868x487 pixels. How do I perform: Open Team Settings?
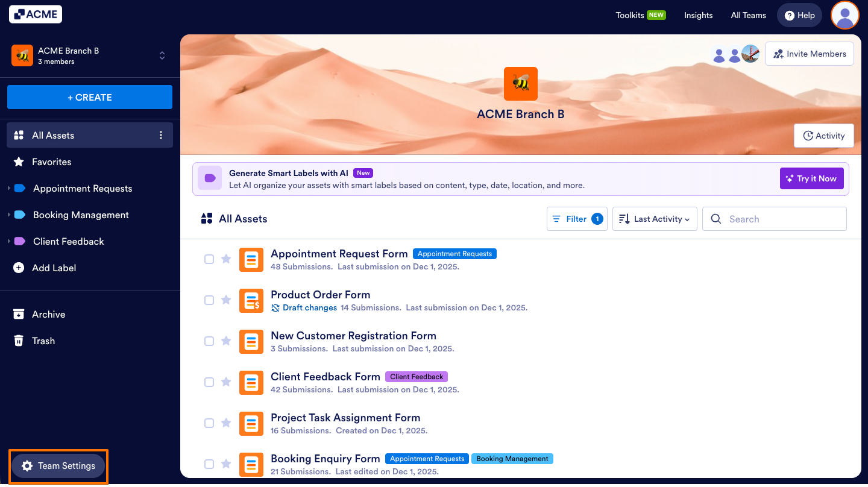(58, 466)
